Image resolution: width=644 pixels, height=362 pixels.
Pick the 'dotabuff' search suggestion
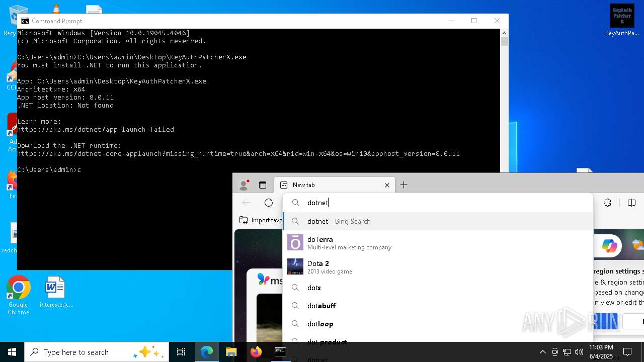[438, 306]
